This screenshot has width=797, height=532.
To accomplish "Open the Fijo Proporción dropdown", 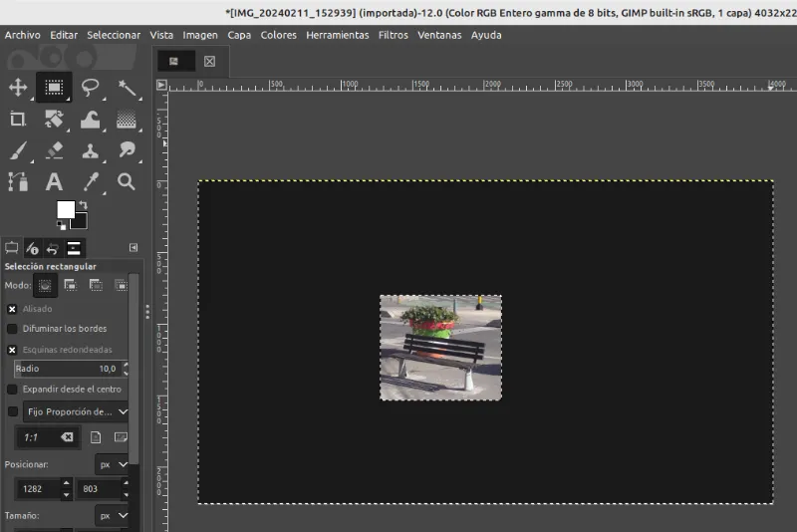I will [x=76, y=411].
